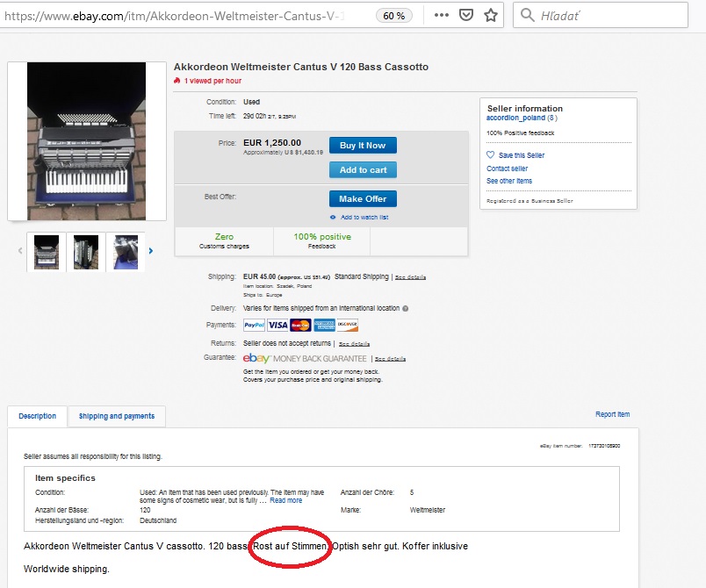Click the Buy It Now button
Screen dimensions: 706x588
[363, 146]
